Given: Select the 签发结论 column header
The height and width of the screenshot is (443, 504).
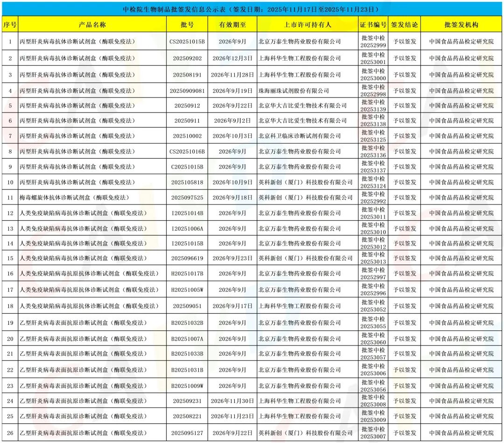Looking at the screenshot, I should tap(404, 24).
